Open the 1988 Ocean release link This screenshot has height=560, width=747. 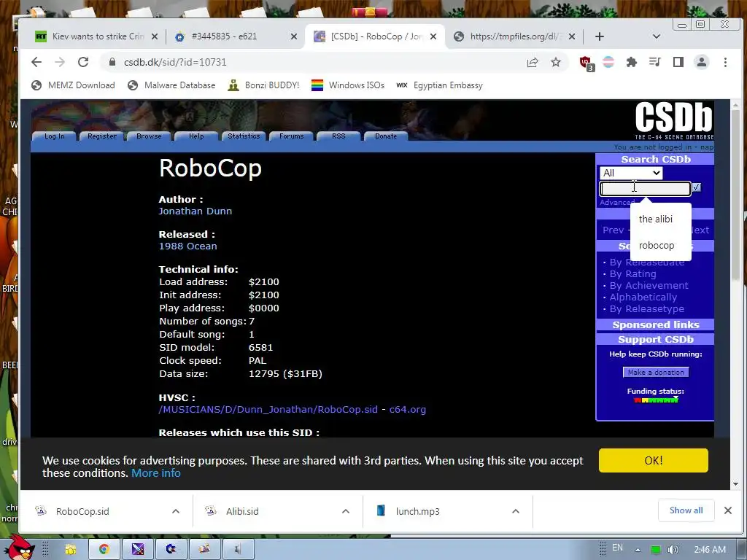coord(187,246)
